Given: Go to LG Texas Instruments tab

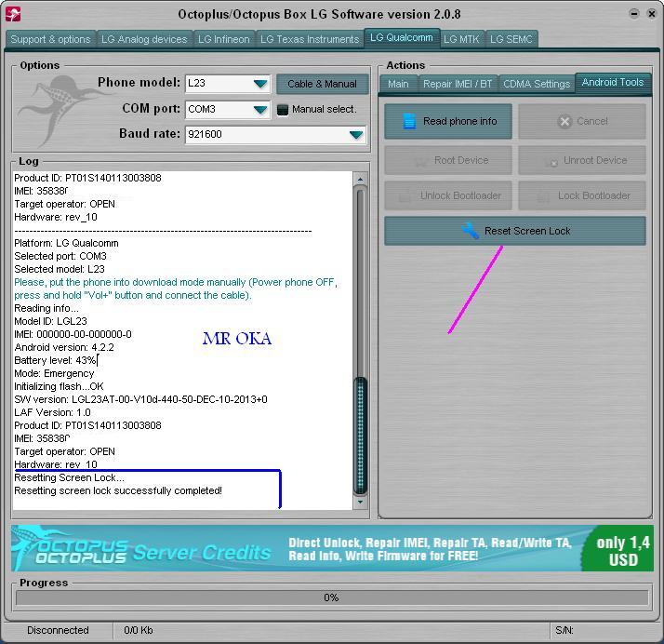Looking at the screenshot, I should pos(310,39).
